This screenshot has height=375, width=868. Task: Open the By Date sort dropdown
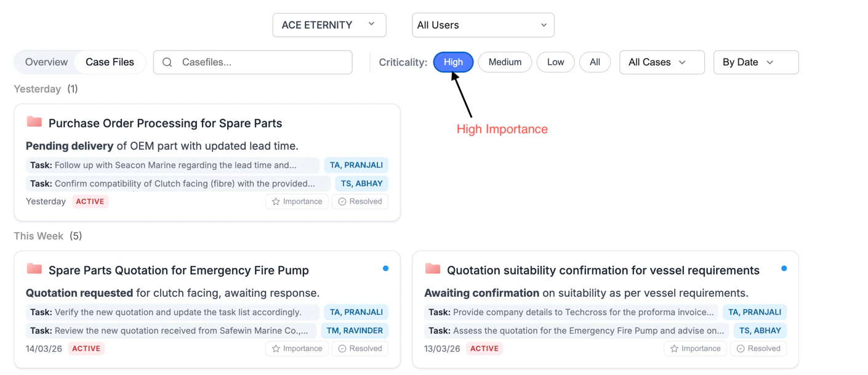tap(755, 62)
